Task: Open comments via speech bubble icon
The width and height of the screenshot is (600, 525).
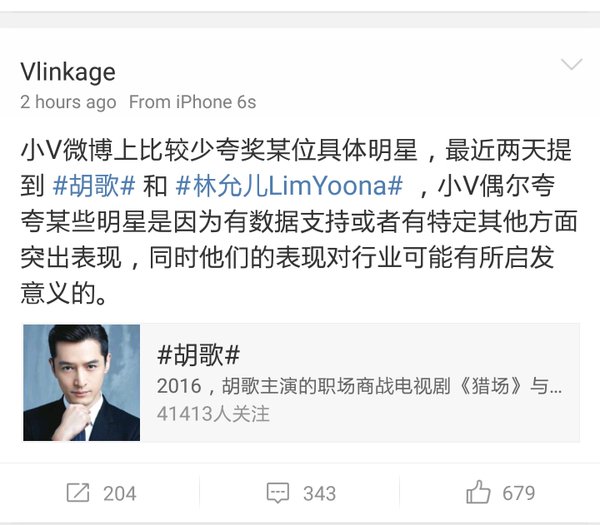Action: [x=278, y=493]
